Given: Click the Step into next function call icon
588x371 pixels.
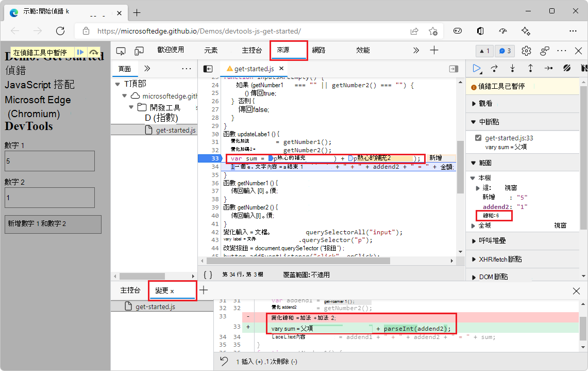Looking at the screenshot, I should pos(512,68).
